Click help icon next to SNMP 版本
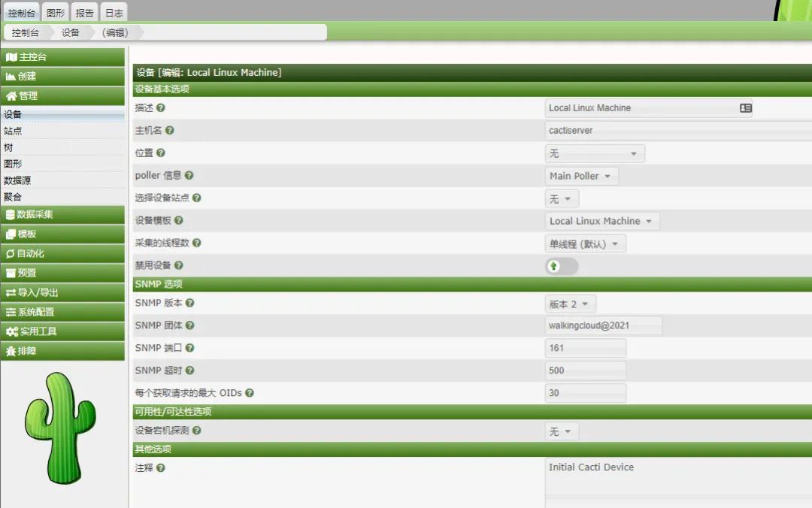812x508 pixels. (189, 303)
